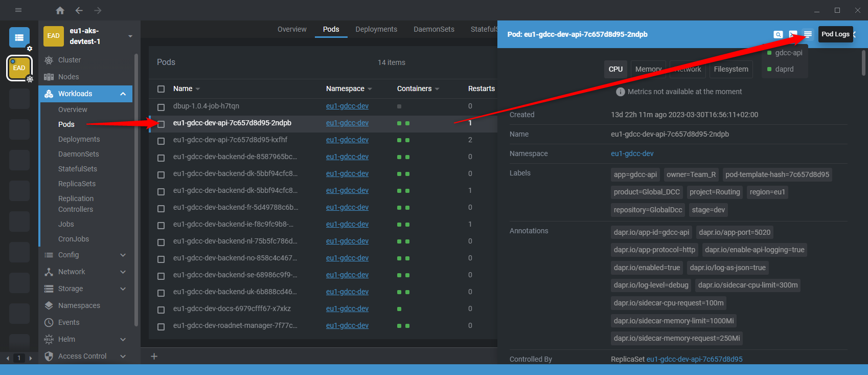Open CronJobs in the Workloads submenu
This screenshot has height=375, width=868.
click(x=74, y=239)
